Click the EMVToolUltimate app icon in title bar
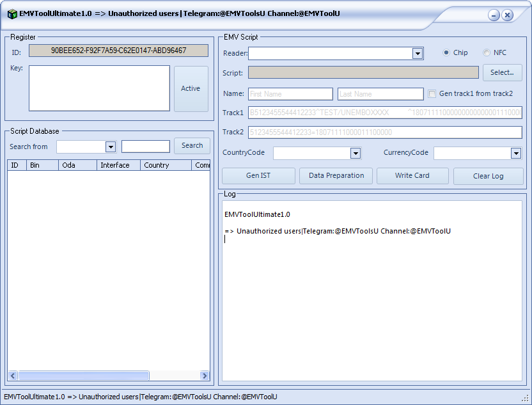 [x=12, y=14]
